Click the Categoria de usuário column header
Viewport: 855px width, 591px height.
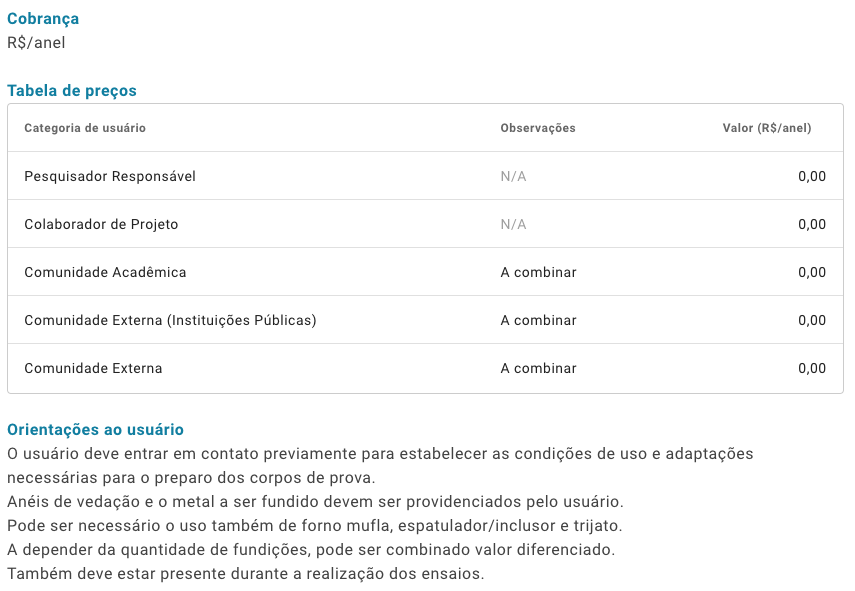click(85, 128)
